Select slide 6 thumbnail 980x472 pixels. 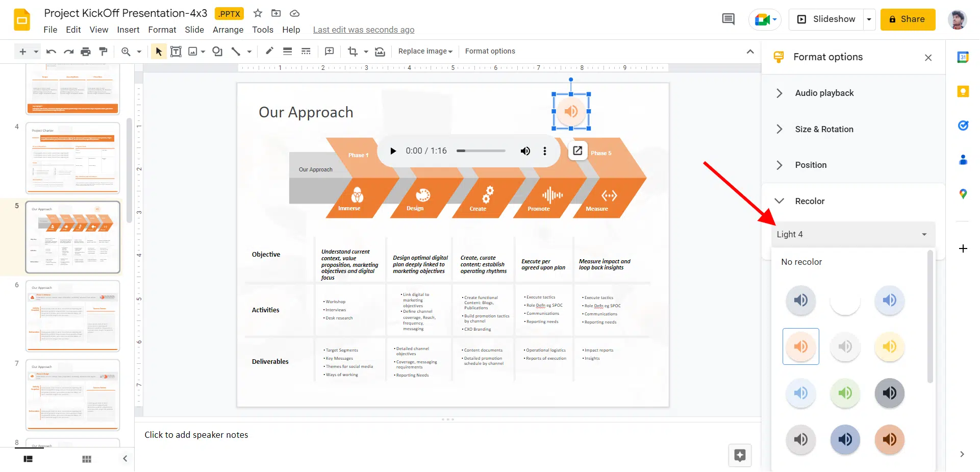[x=73, y=316]
